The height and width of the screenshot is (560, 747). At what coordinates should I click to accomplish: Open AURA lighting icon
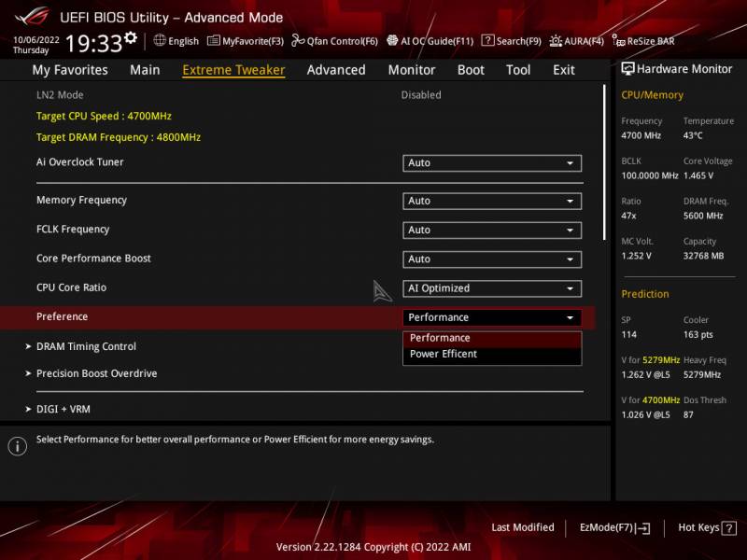pos(555,41)
